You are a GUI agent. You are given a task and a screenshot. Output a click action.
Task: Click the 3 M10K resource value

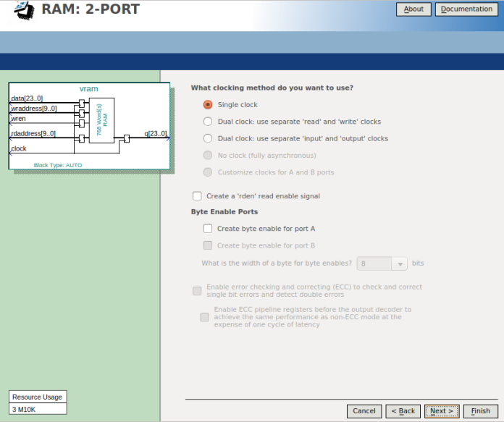(x=38, y=409)
